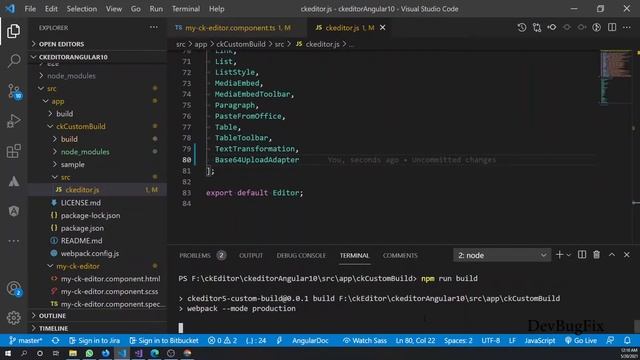Open the Accounts icon with badge
Viewport: 640px width, 360px height.
[x=14, y=288]
